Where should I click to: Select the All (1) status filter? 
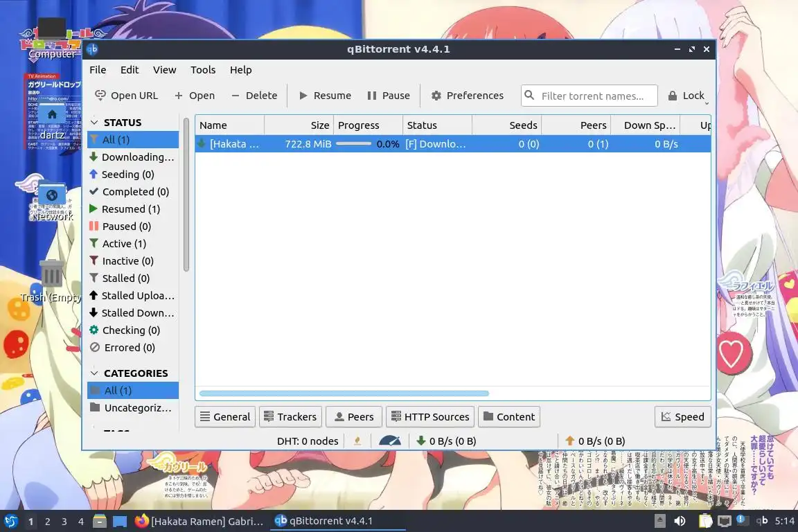[133, 139]
